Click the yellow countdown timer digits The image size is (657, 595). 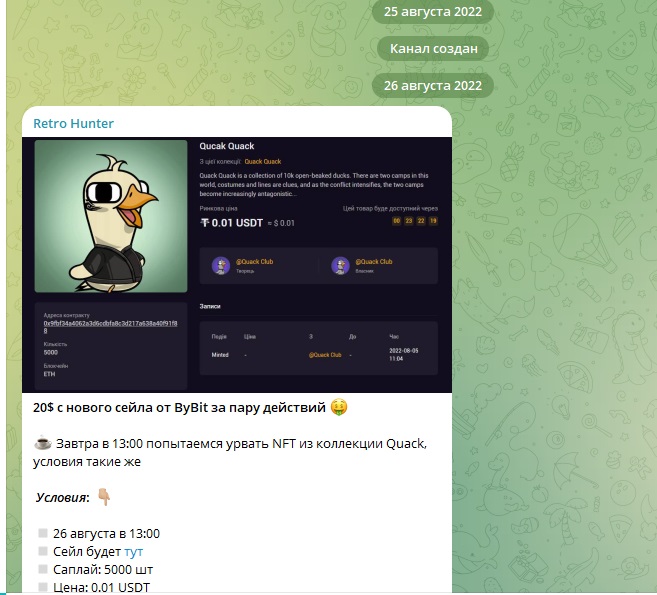[x=415, y=221]
